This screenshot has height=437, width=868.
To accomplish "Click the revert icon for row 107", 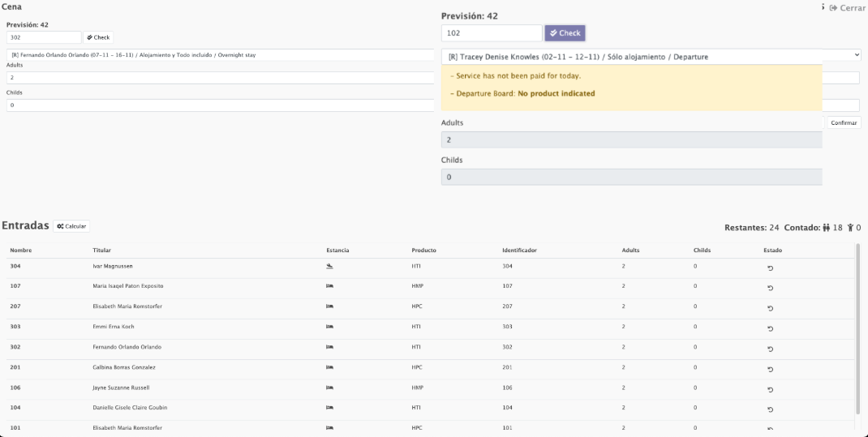I will [x=770, y=288].
